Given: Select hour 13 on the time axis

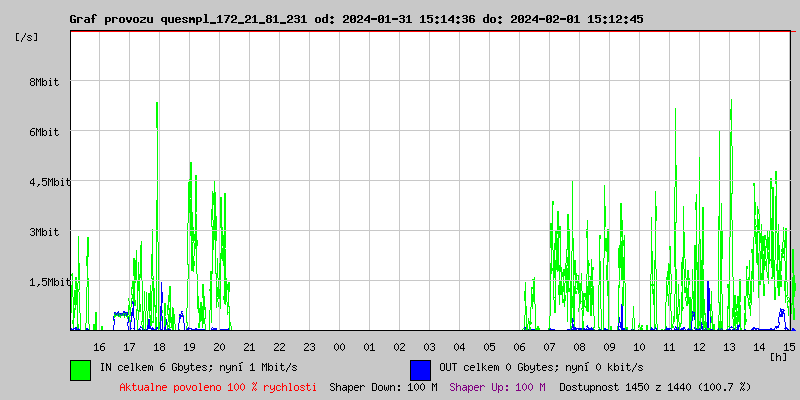Looking at the screenshot, I should [x=730, y=346].
